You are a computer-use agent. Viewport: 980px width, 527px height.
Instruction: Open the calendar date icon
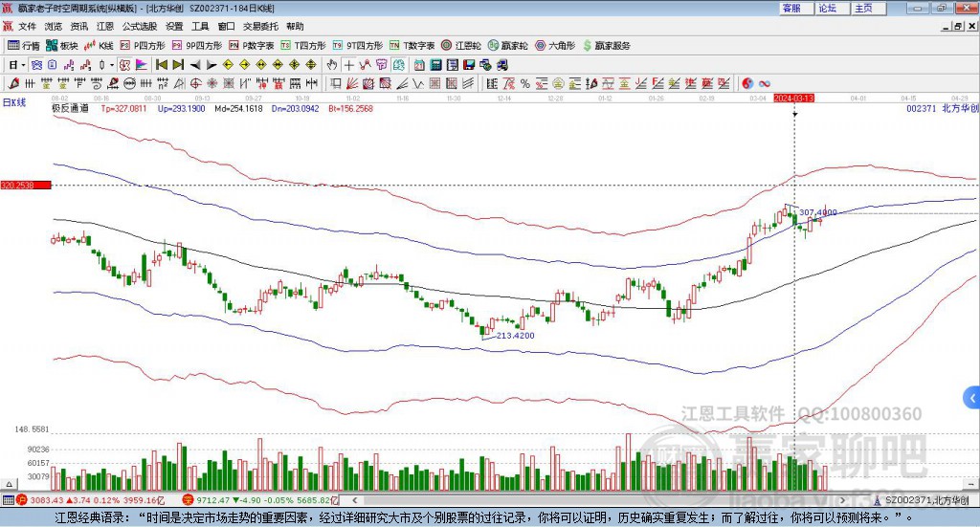pyautogui.click(x=419, y=65)
